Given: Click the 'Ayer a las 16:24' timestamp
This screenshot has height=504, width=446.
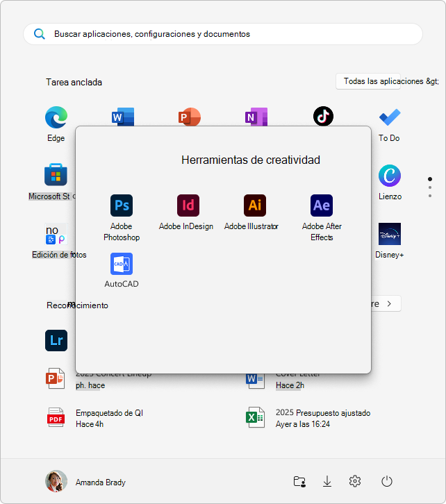Looking at the screenshot, I should (303, 424).
